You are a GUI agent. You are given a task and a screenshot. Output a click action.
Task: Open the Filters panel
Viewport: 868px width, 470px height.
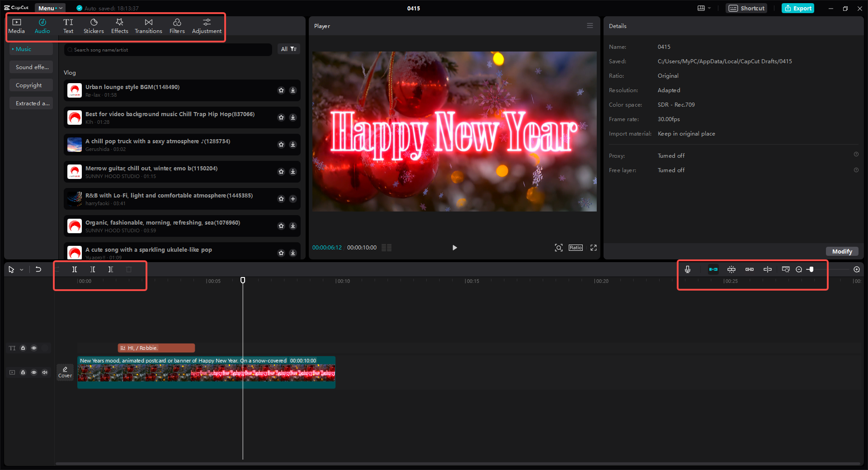tap(177, 25)
